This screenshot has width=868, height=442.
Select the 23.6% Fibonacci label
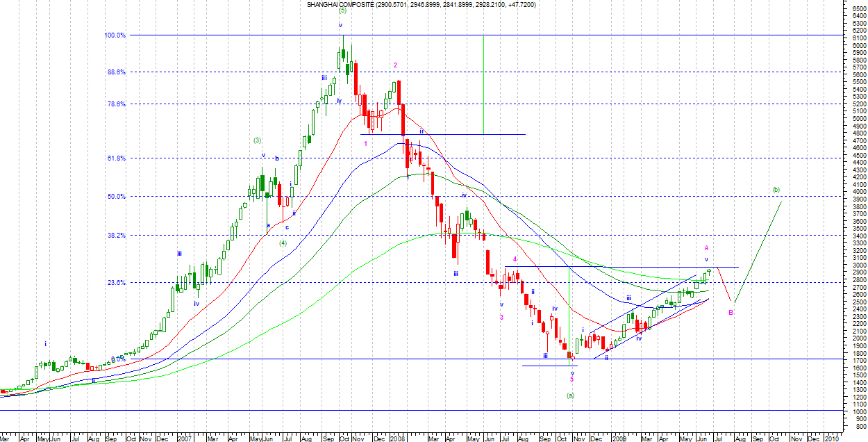pos(115,283)
